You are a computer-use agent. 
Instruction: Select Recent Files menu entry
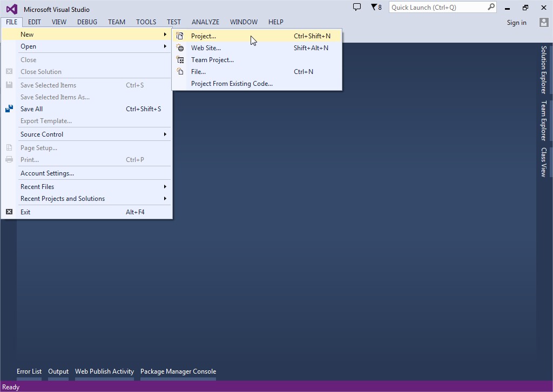(x=87, y=186)
